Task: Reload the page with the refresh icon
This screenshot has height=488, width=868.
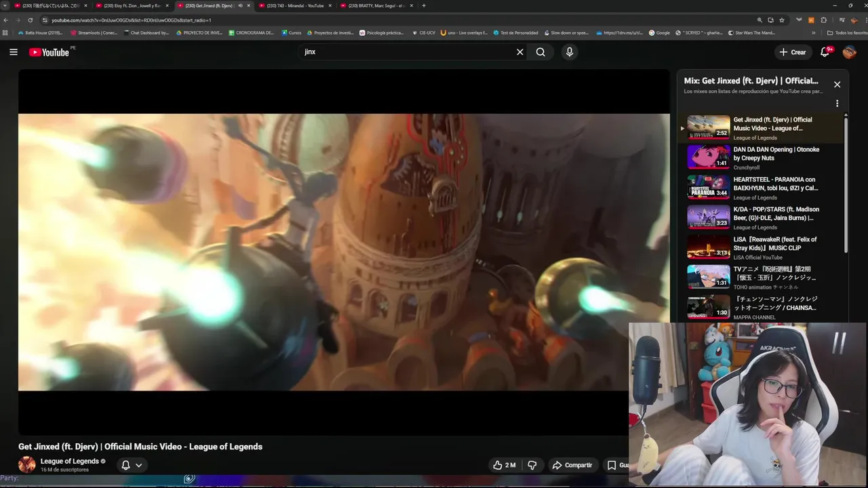Action: [x=30, y=20]
